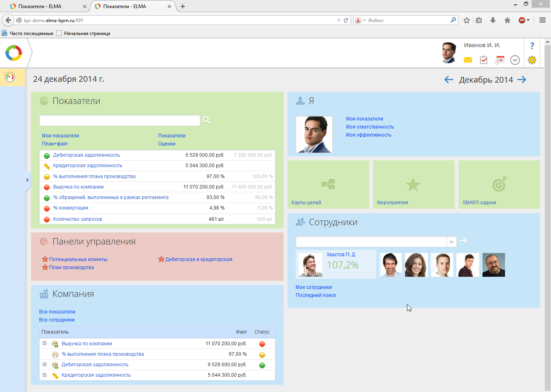Open the Хвастов П. Д. employee photo
This screenshot has width=551, height=392.
pos(310,265)
